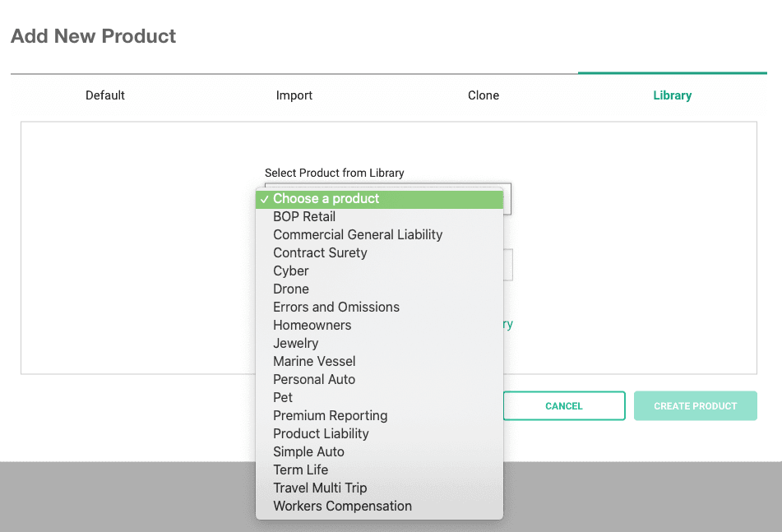
Task: Pick Errors and Omissions option
Action: point(336,308)
